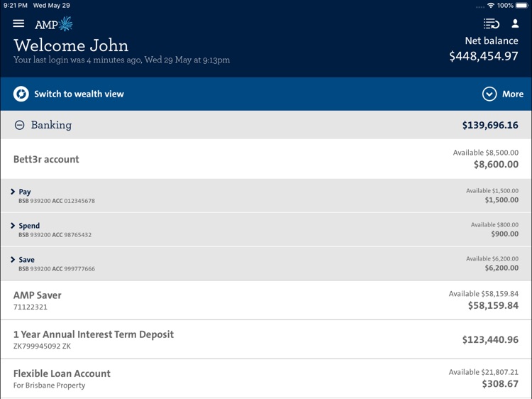The height and width of the screenshot is (399, 532).
Task: Tap Flexible Loan balance $308.67
Action: point(500,384)
